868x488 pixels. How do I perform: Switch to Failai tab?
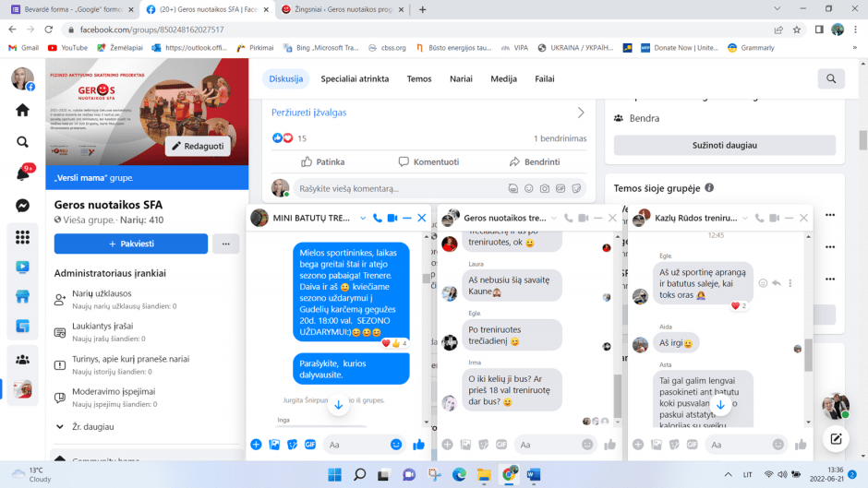point(545,78)
